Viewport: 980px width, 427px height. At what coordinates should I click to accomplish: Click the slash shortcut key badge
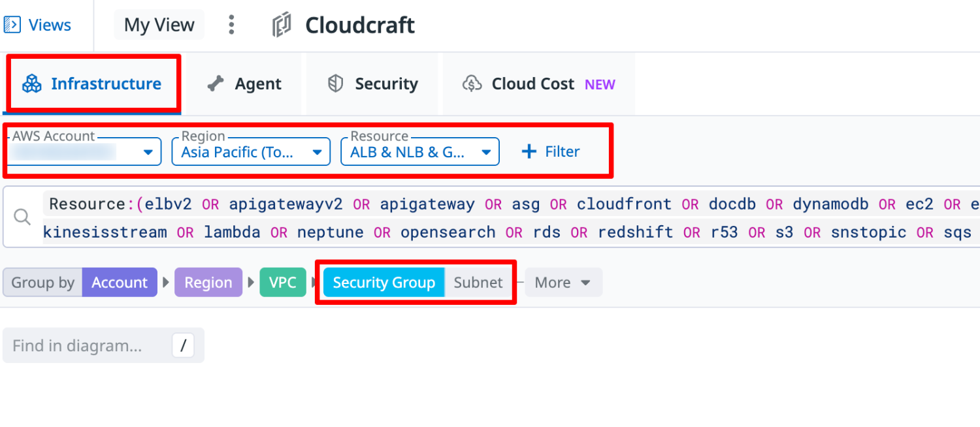point(183,345)
